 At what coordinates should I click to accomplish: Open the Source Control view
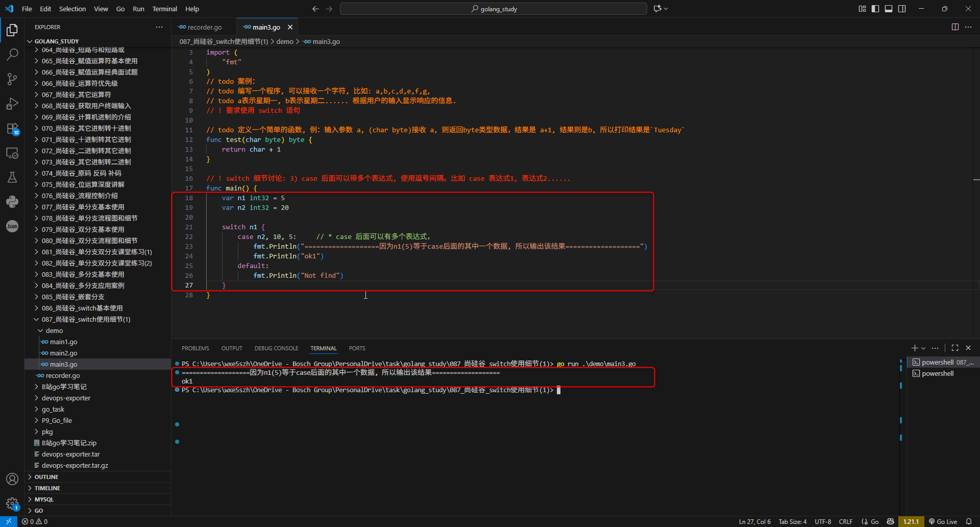[x=12, y=79]
